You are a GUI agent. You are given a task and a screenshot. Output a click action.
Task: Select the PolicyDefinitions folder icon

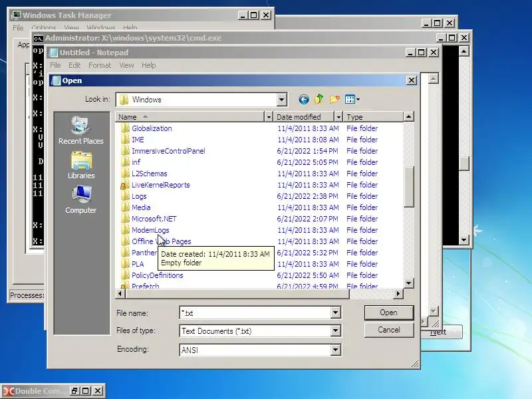coord(125,275)
